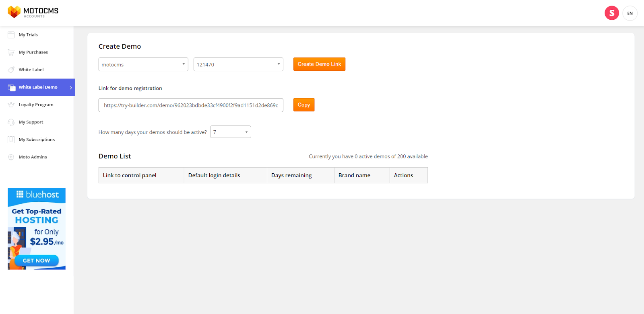Click the tag icon beside White Label
Screen dimensions: 644x314
tap(11, 70)
